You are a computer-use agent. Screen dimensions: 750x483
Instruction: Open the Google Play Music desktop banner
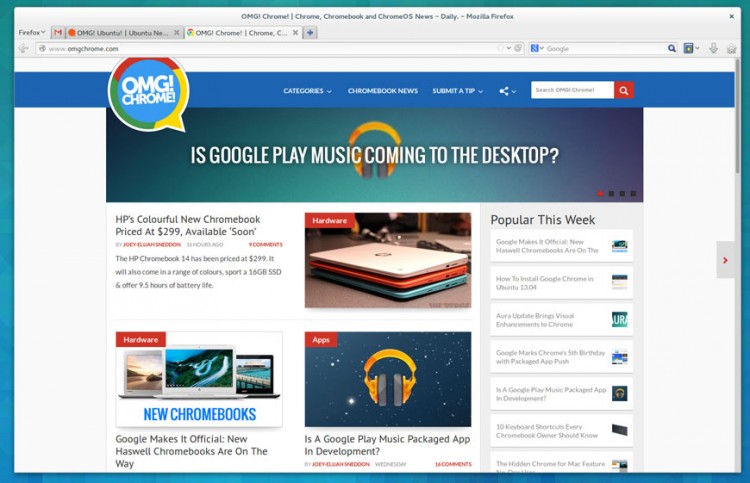click(x=375, y=155)
